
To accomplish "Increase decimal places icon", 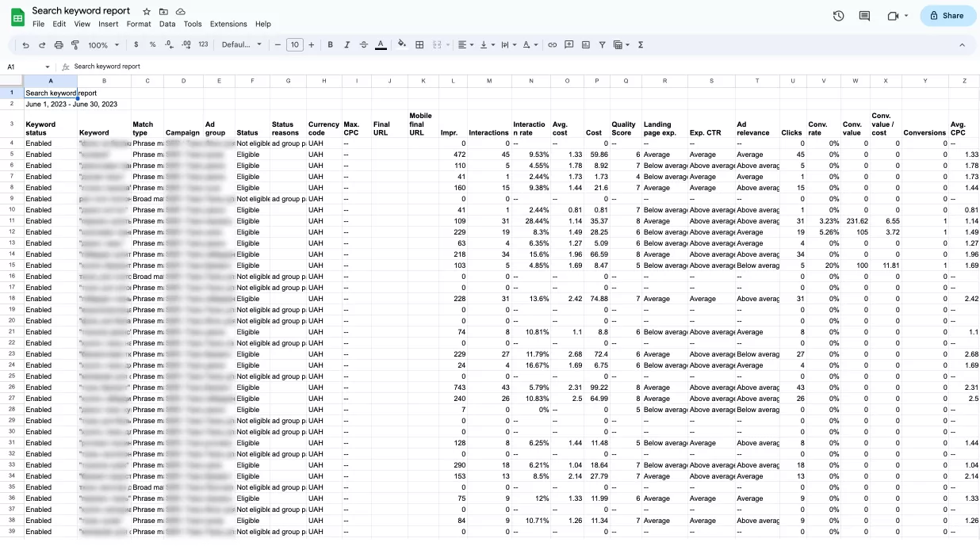I will pyautogui.click(x=186, y=45).
